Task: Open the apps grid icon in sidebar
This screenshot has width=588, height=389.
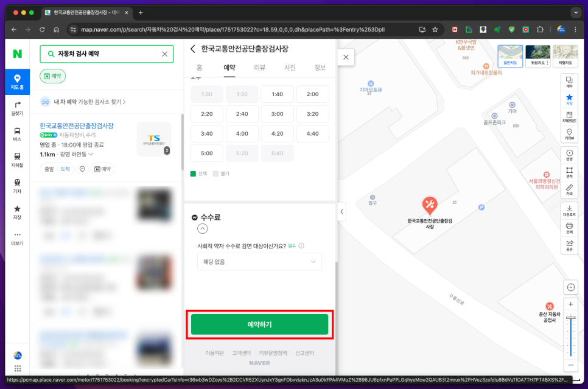Action: click(18, 368)
